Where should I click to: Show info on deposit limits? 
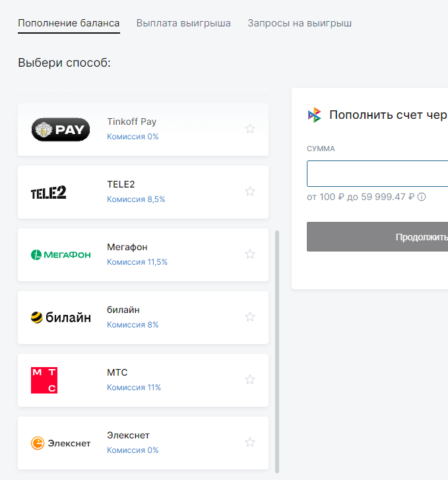pos(422,197)
